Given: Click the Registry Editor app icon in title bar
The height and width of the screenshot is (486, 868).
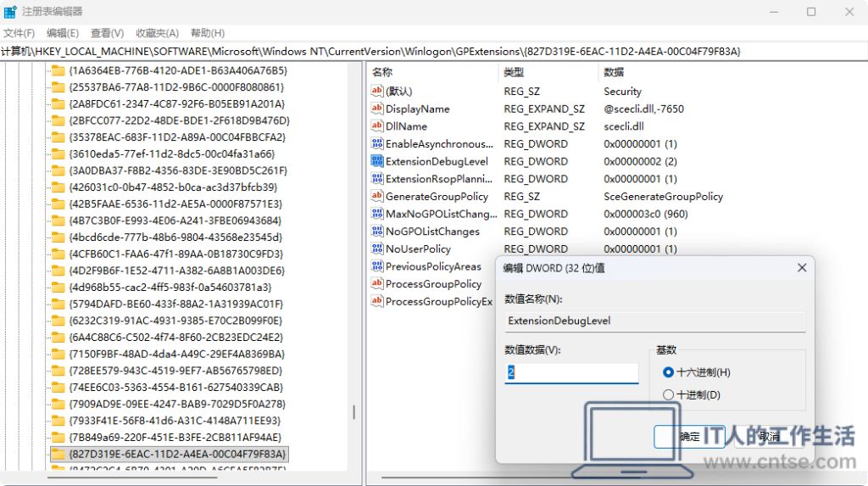Looking at the screenshot, I should pyautogui.click(x=10, y=12).
